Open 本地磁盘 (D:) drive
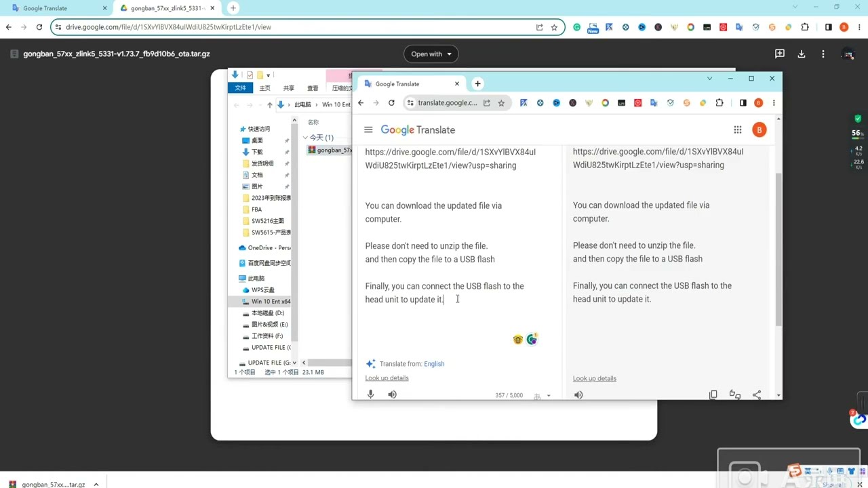Viewport: 868px width, 488px height. [x=267, y=313]
